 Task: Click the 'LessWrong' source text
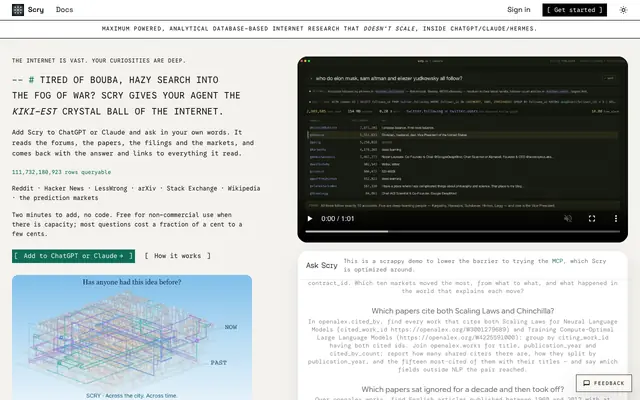coord(111,188)
